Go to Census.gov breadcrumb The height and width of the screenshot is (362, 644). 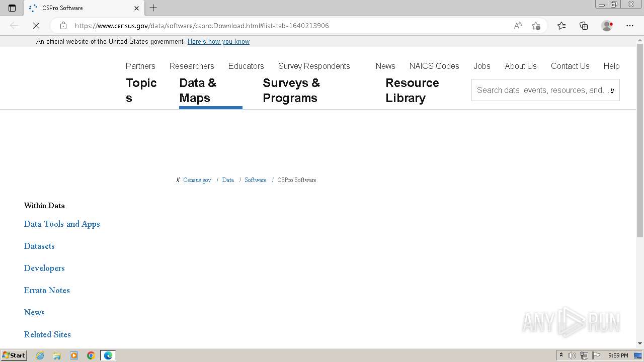[197, 180]
